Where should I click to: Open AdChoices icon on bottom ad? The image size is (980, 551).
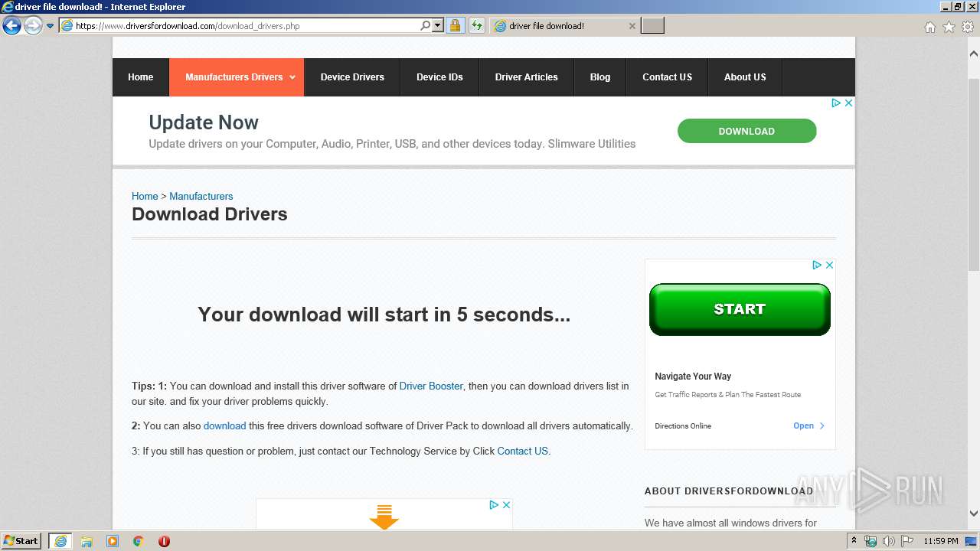tap(494, 505)
